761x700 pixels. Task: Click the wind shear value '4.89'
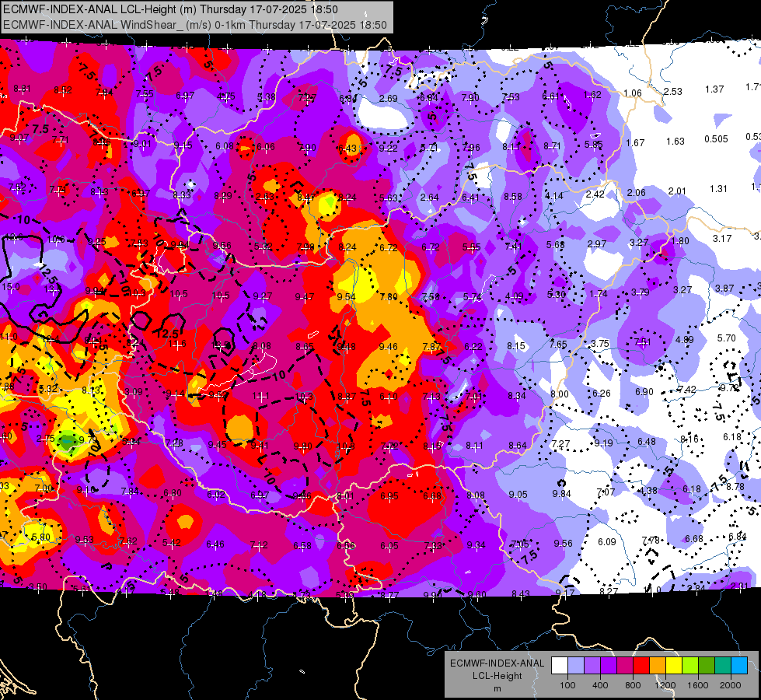(684, 340)
